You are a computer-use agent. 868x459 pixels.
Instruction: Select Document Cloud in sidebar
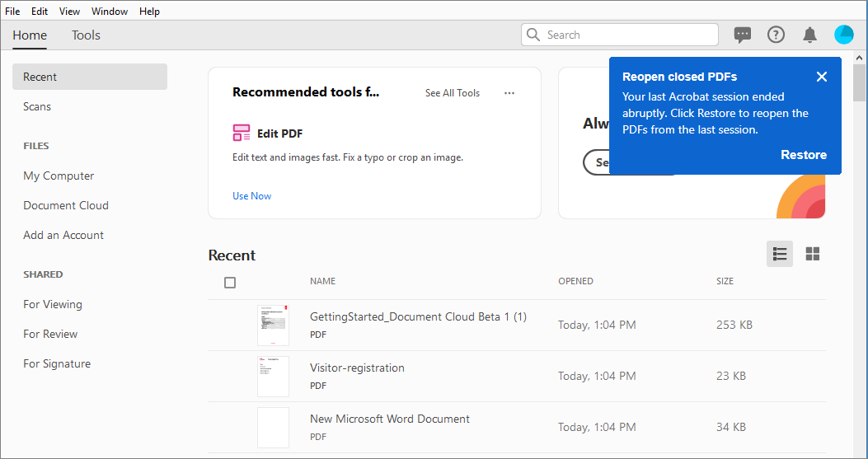pyautogui.click(x=66, y=205)
